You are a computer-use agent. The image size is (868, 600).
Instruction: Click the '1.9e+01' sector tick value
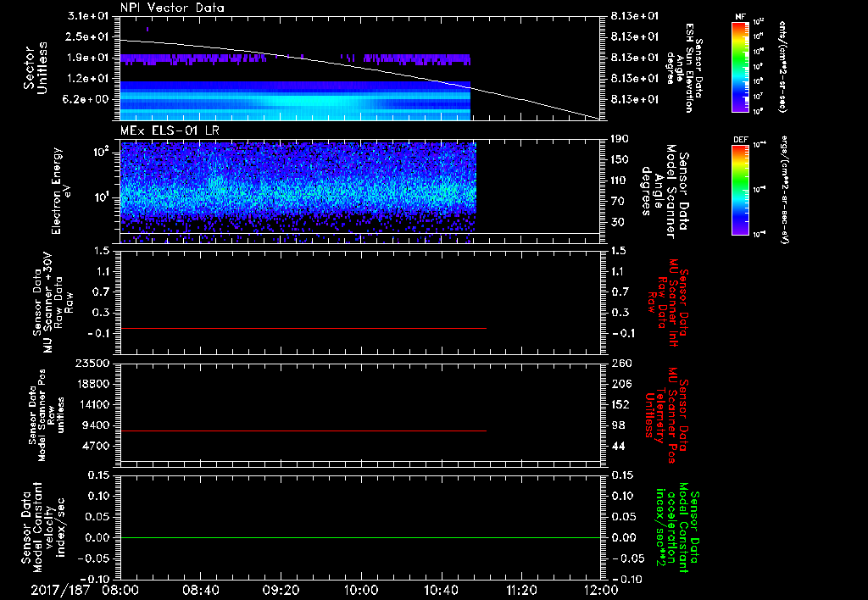(88, 58)
